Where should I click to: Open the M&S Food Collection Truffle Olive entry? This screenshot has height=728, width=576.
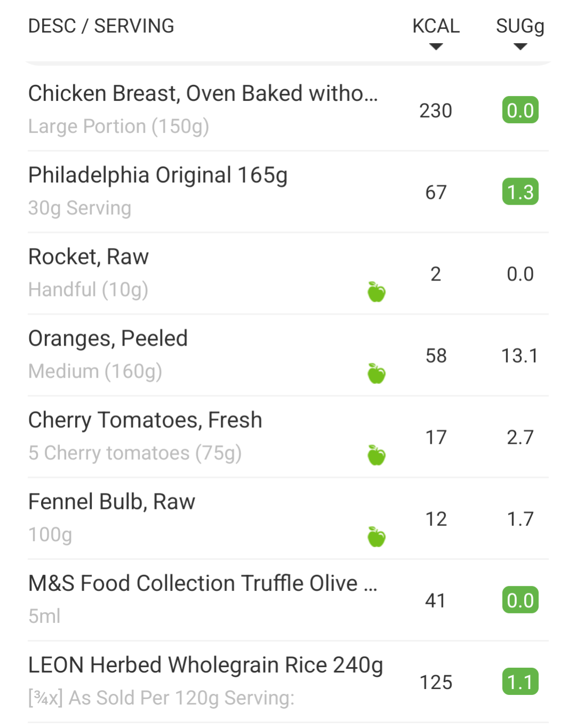tap(288, 600)
